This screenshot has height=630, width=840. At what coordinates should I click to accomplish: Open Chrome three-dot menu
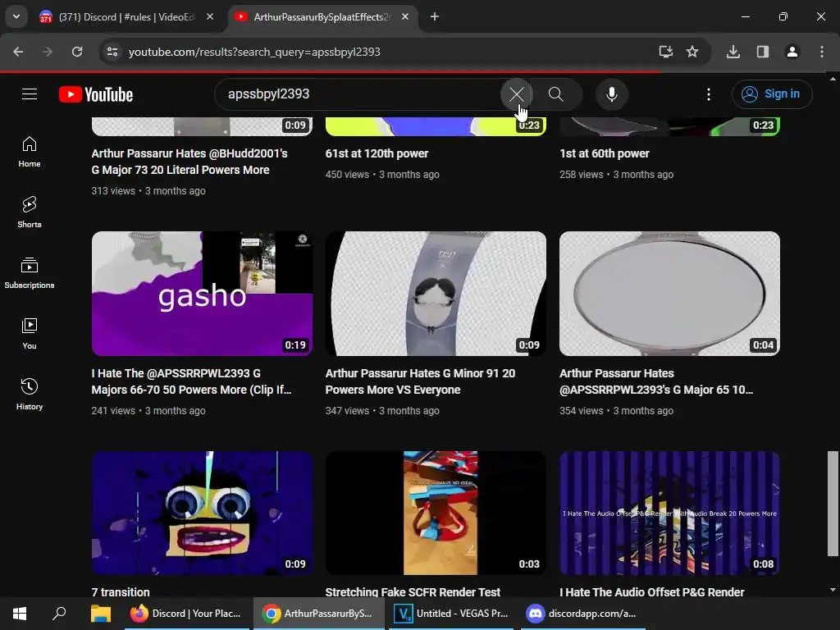point(822,52)
